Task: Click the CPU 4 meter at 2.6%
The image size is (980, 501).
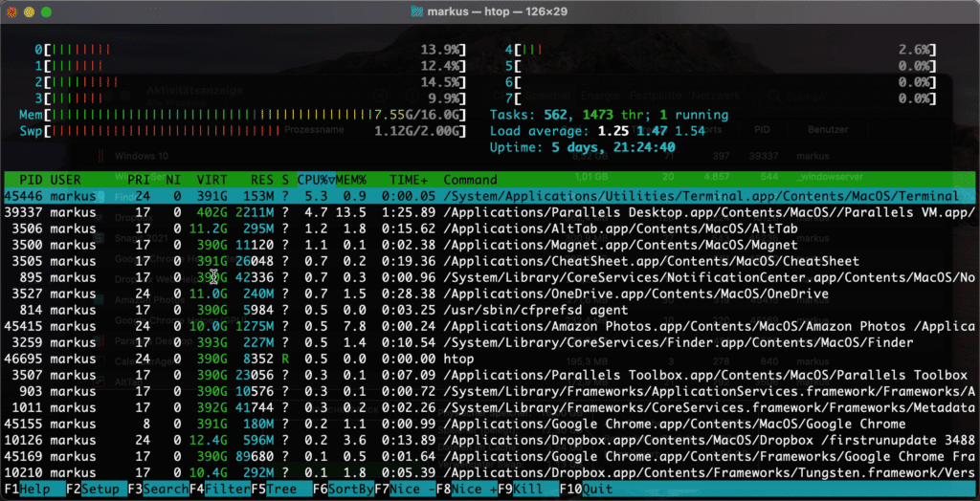Action: tap(721, 50)
